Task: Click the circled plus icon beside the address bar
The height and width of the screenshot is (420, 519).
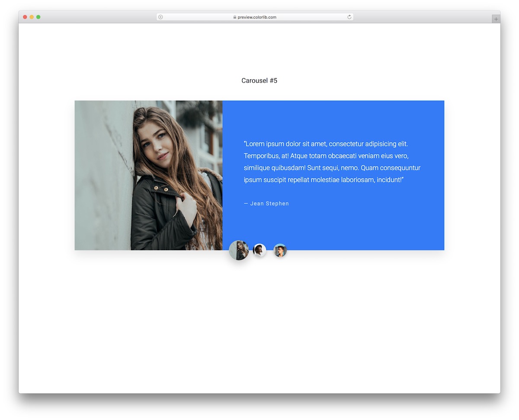Action: (160, 17)
